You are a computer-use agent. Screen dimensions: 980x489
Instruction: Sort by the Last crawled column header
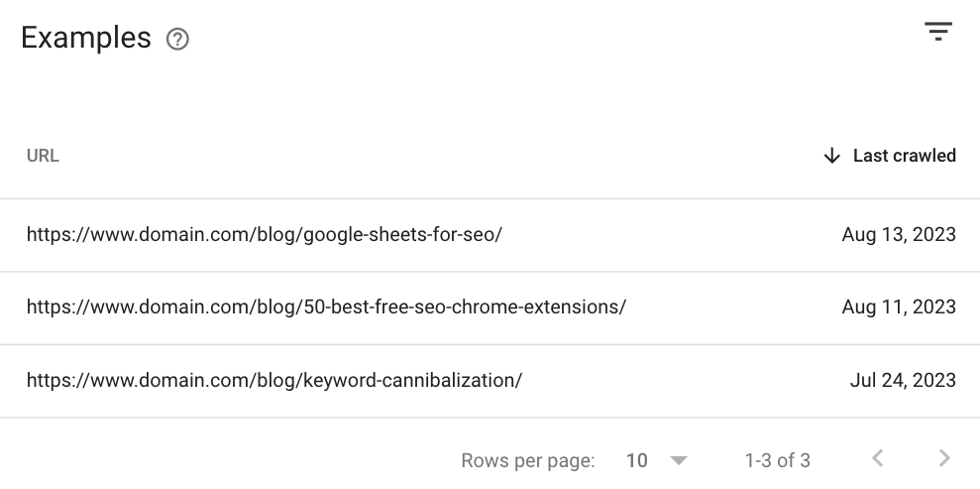905,156
